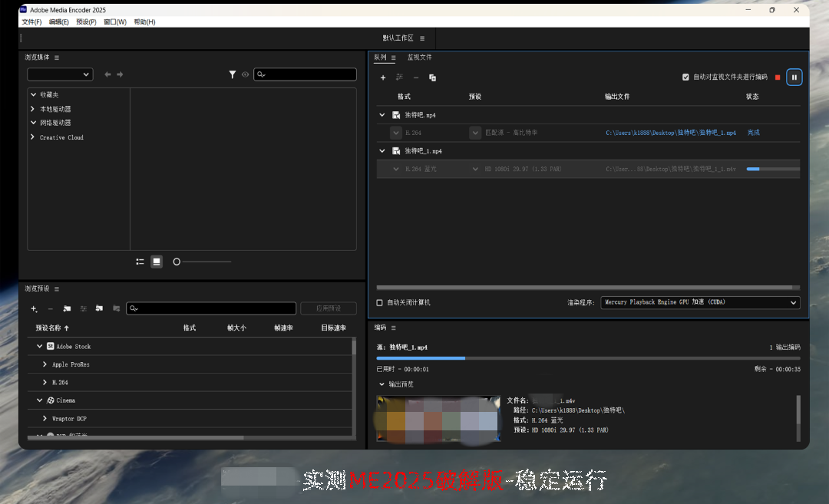829x504 pixels.
Task: Expand the Apple ProRes preset group
Action: click(x=45, y=364)
